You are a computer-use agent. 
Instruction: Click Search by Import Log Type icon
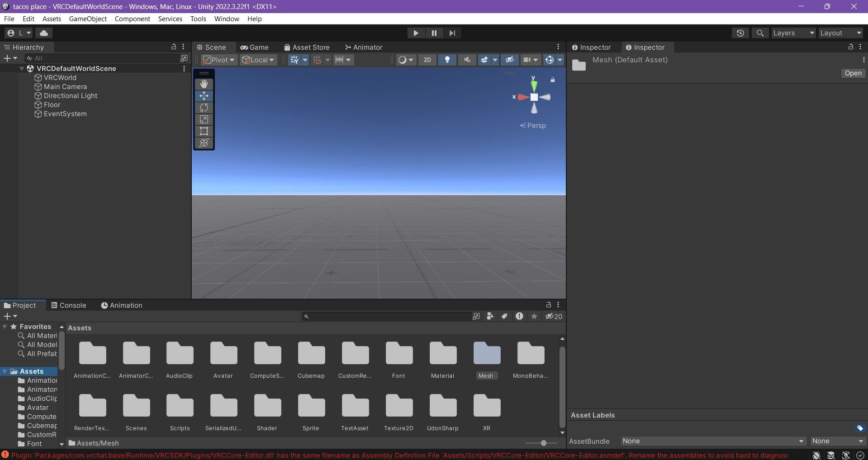pyautogui.click(x=519, y=316)
